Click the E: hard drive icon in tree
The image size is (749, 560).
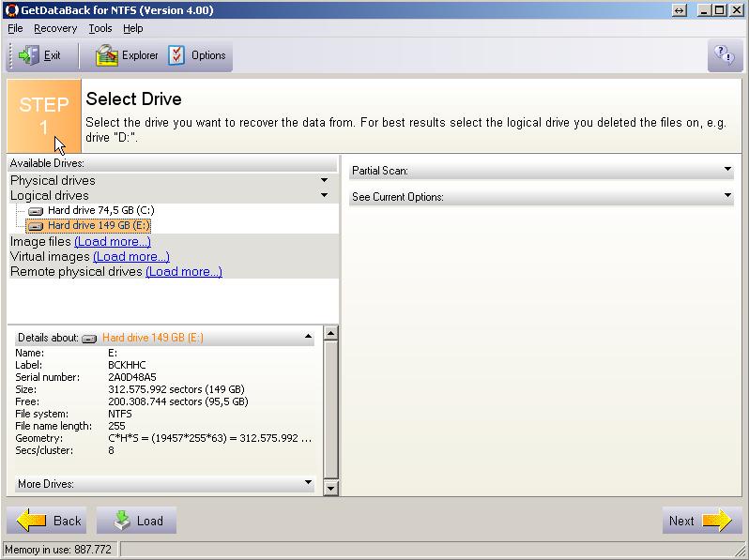pos(36,226)
